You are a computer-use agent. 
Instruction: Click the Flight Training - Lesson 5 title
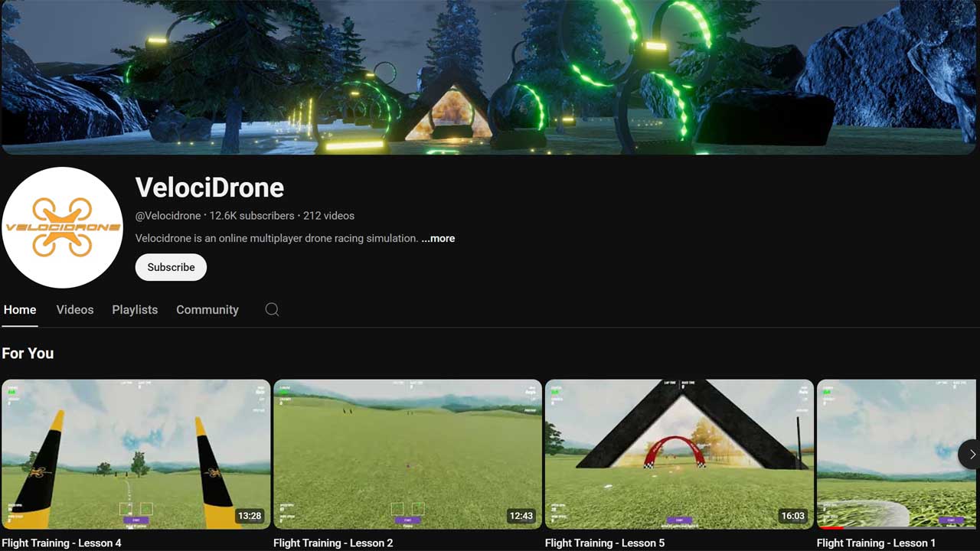[605, 543]
